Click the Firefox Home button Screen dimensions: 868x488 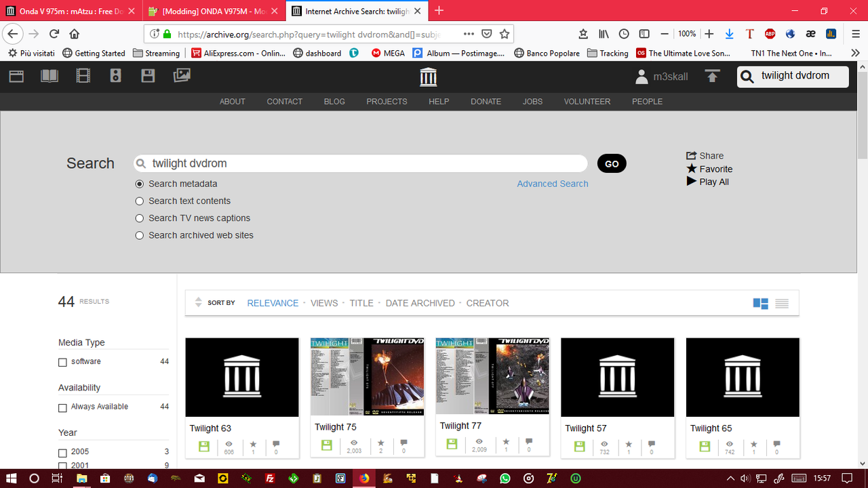tap(75, 34)
